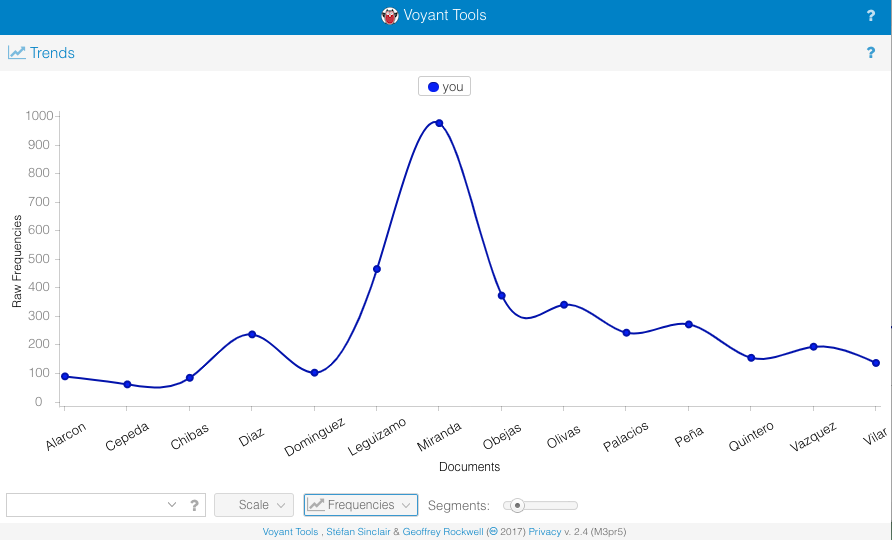Viewport: 892px width, 540px height.
Task: Click the Creative Commons icon in footer
Action: tap(493, 531)
